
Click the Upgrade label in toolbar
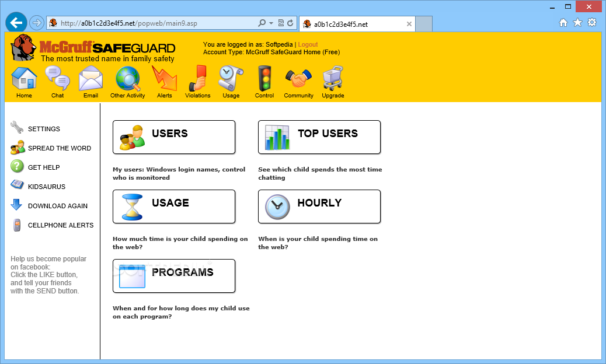click(333, 95)
